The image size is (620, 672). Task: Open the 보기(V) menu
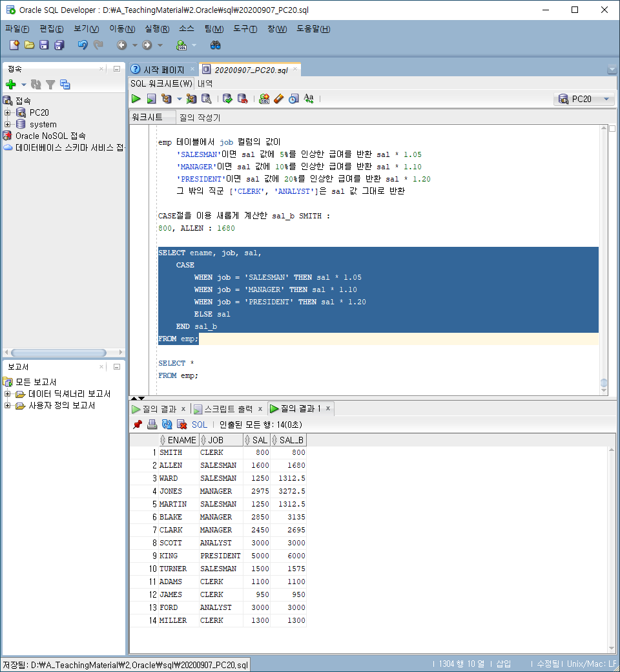click(86, 28)
